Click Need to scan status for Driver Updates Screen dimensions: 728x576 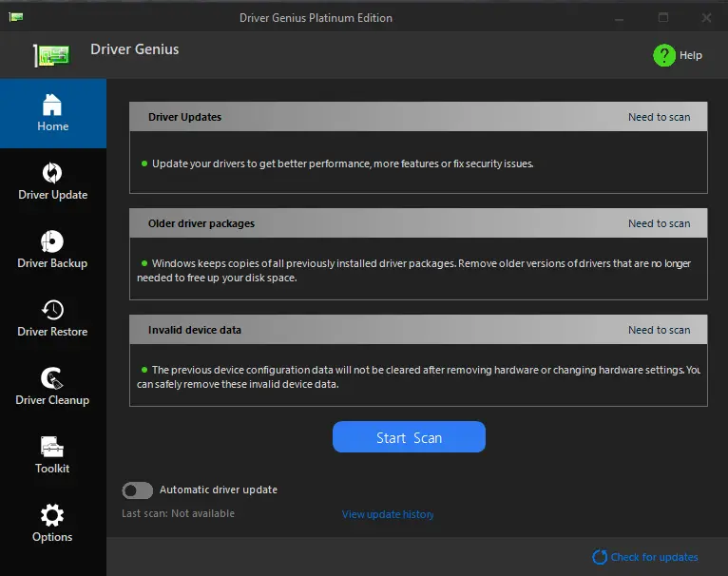660,117
